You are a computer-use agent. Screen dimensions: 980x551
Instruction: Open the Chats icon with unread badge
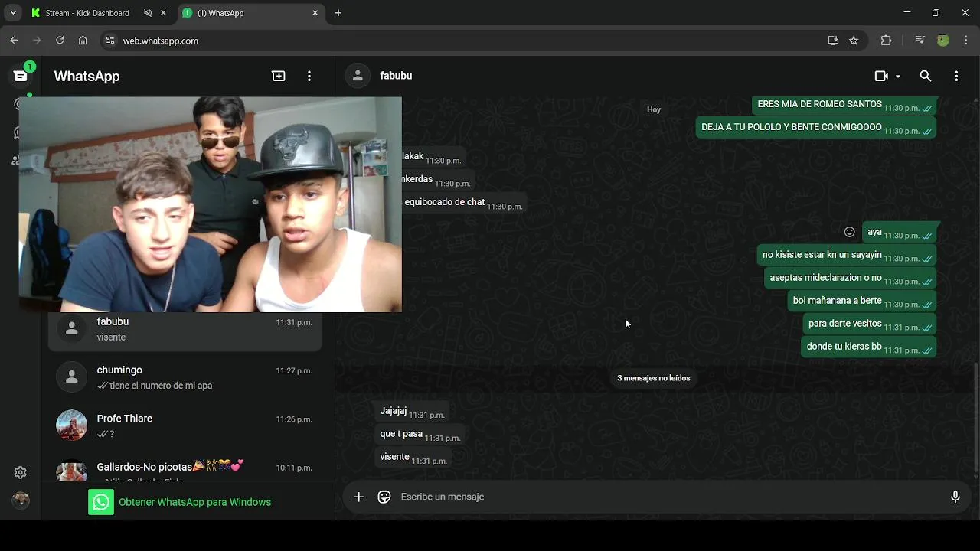[x=21, y=76]
